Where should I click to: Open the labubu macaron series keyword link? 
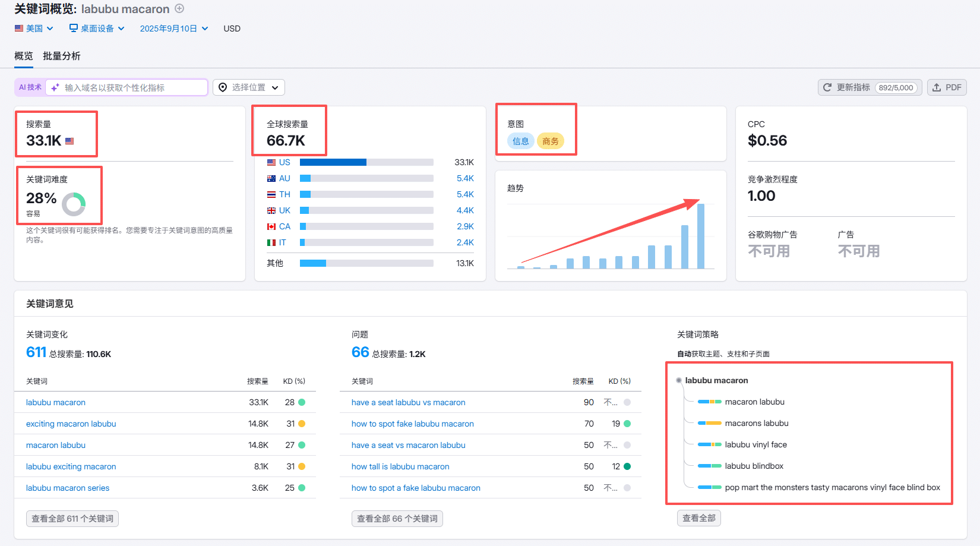[68, 488]
